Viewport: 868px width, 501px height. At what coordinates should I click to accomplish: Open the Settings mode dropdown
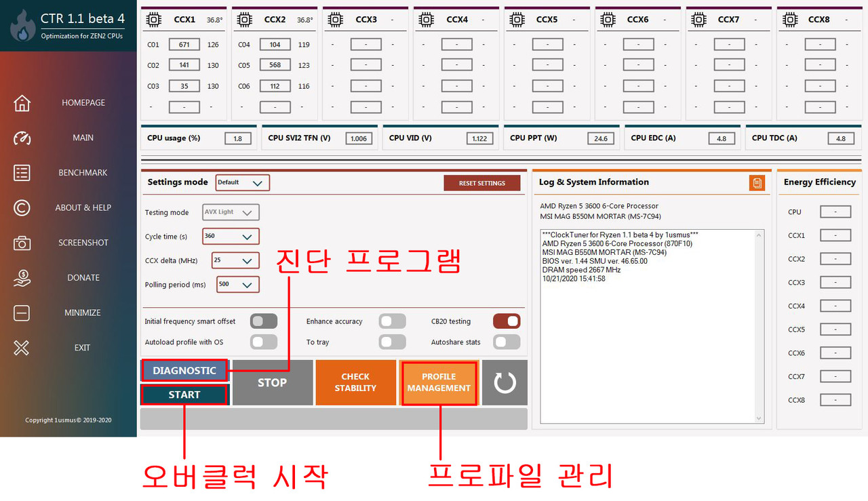point(243,182)
